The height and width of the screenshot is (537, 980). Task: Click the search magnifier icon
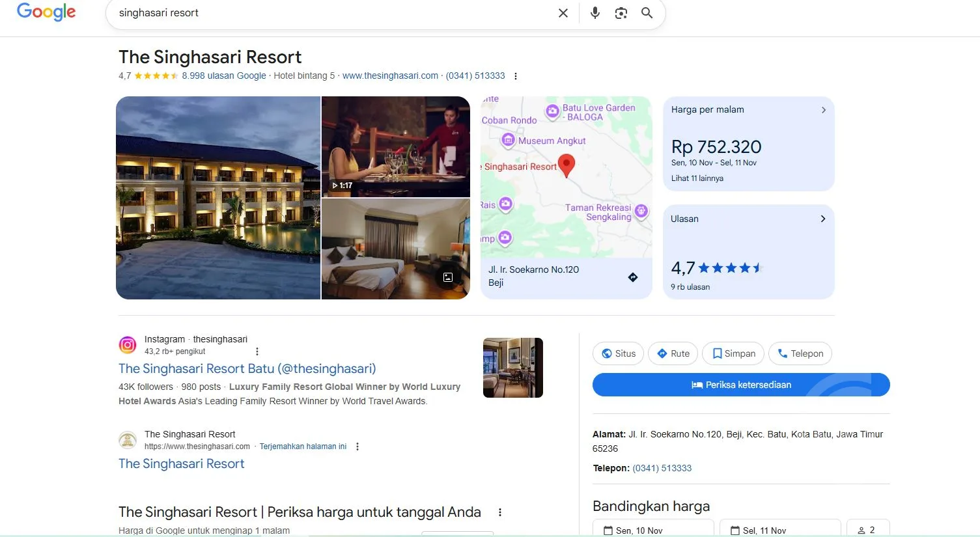coord(647,12)
